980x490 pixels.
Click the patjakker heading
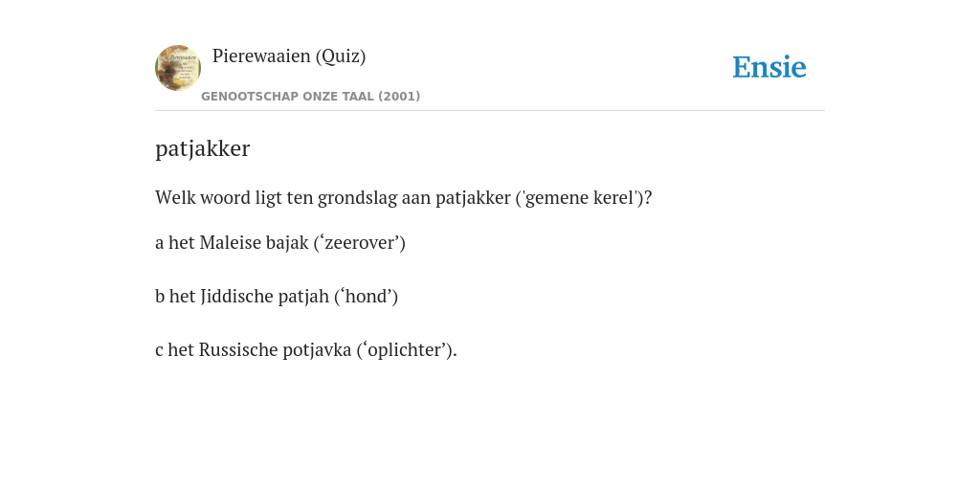coord(203,148)
